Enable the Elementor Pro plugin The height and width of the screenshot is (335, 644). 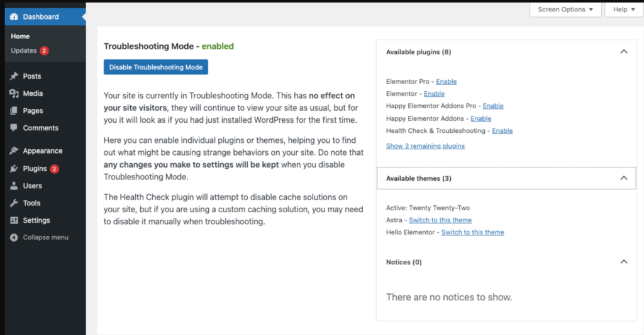pos(446,81)
